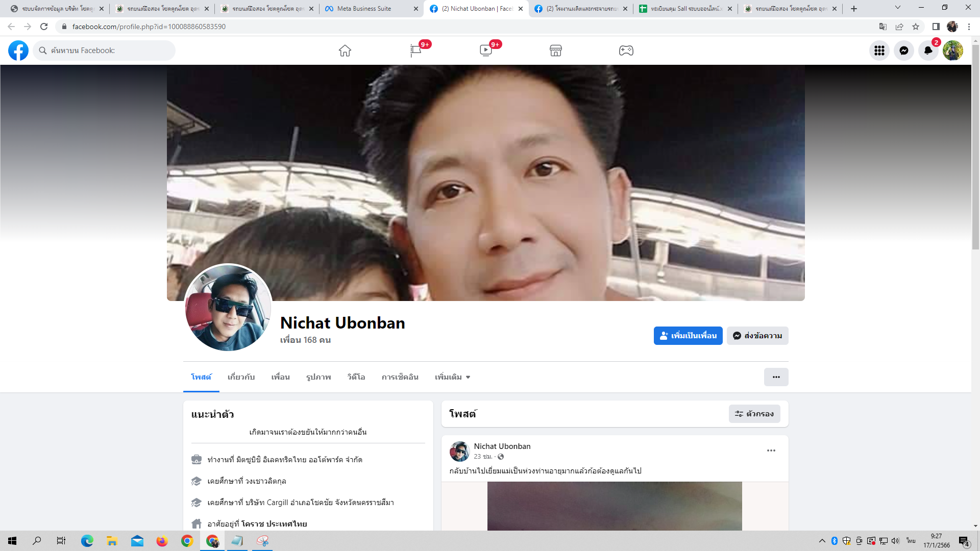
Task: Switch to รูปภาพ tab
Action: [318, 377]
